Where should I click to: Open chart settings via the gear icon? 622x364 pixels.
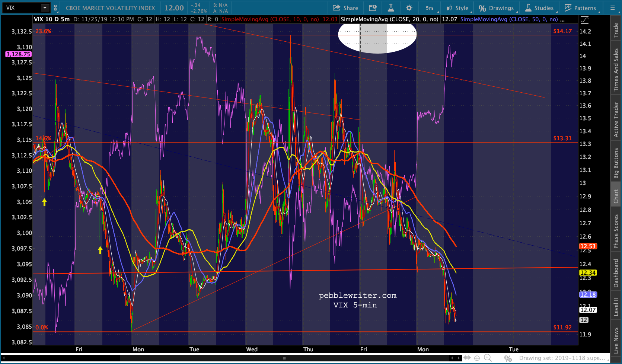coord(409,8)
